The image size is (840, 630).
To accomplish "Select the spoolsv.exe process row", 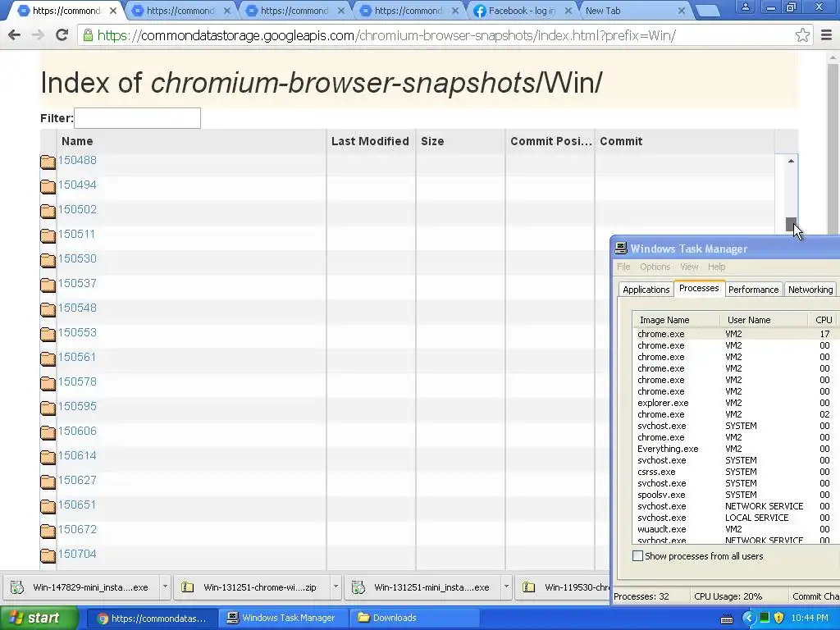I will 734,495.
